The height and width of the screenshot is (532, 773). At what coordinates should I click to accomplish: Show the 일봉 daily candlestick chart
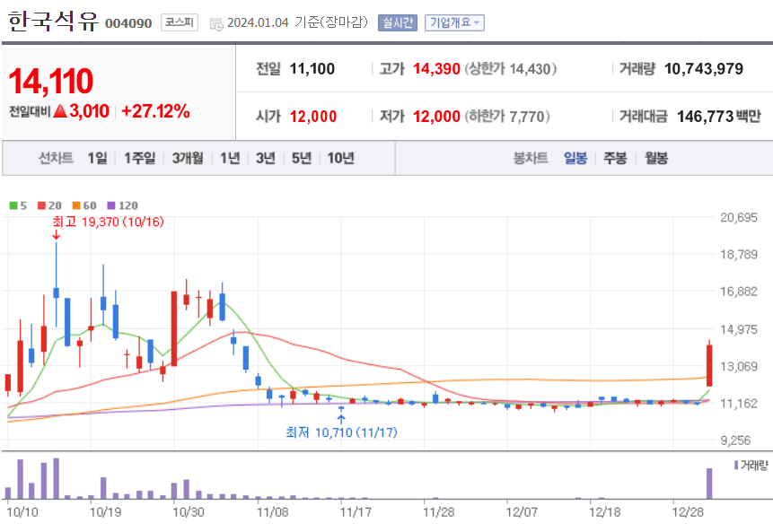click(575, 158)
